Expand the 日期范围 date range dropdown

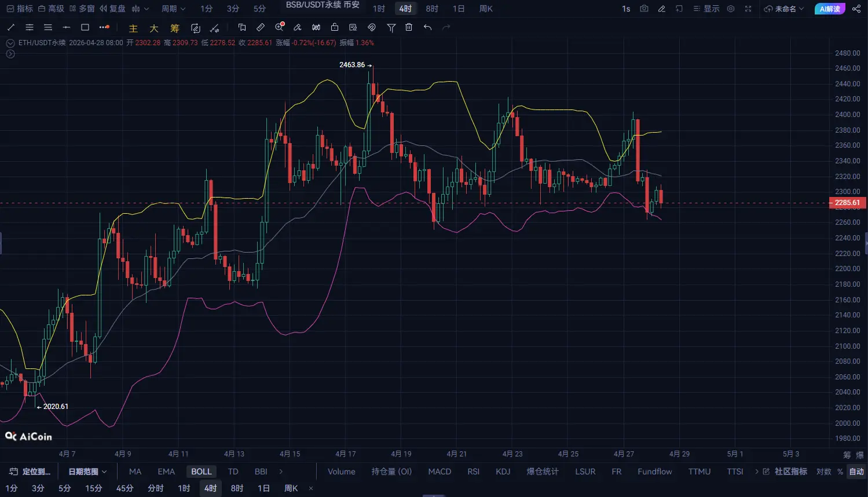[87, 472]
